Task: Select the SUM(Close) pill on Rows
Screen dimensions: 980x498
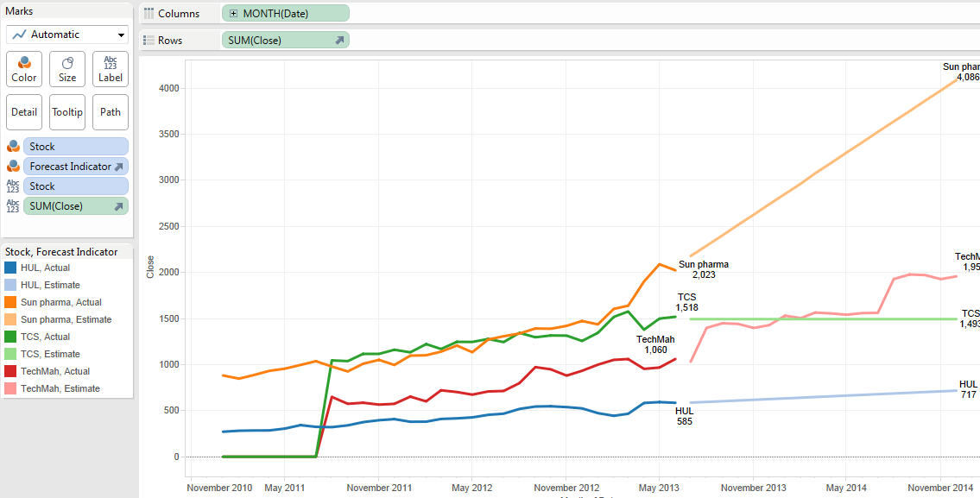Action: [286, 40]
